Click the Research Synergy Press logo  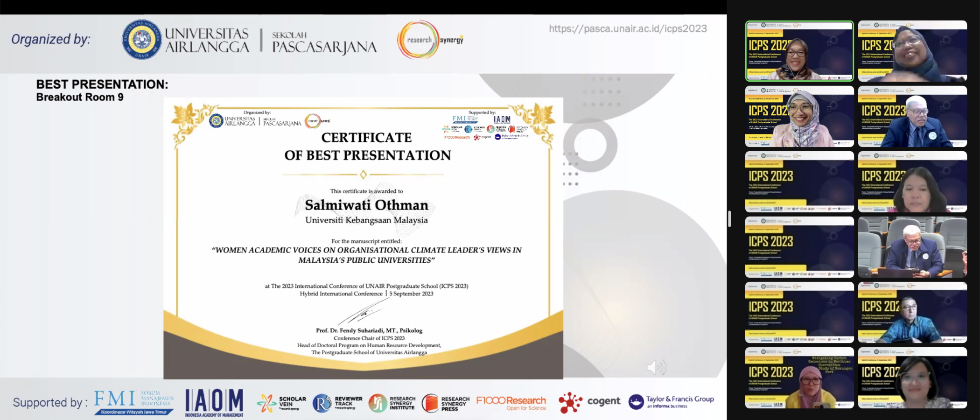[446, 403]
